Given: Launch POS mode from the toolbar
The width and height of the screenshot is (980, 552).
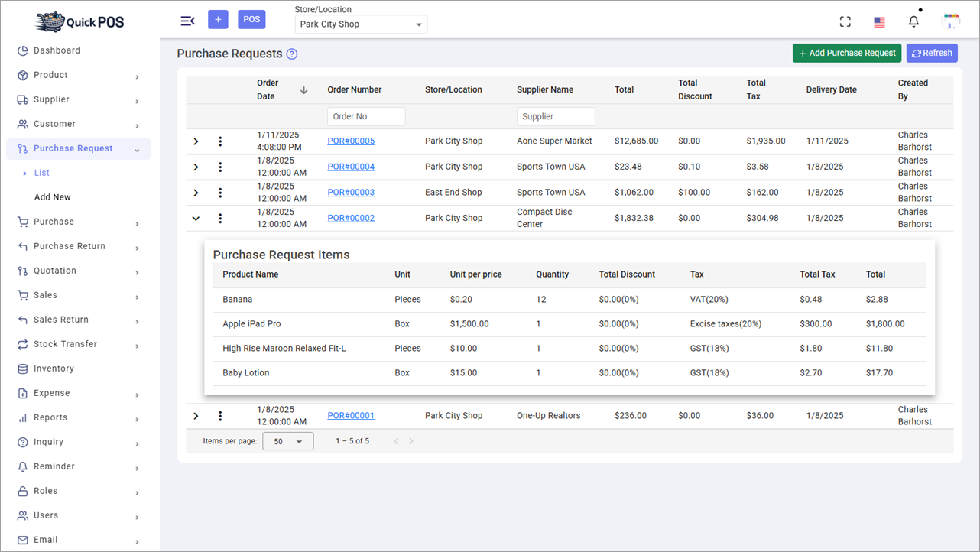Looking at the screenshot, I should 251,19.
